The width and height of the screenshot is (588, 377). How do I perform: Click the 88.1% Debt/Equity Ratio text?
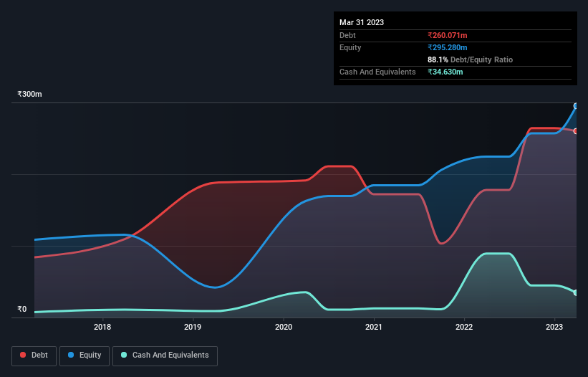point(471,59)
